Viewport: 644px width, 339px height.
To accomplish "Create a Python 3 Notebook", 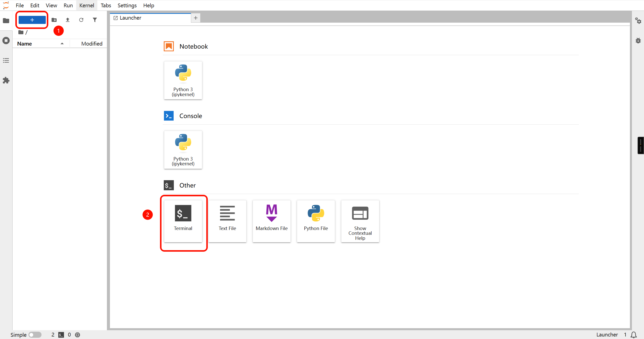I will tap(183, 80).
